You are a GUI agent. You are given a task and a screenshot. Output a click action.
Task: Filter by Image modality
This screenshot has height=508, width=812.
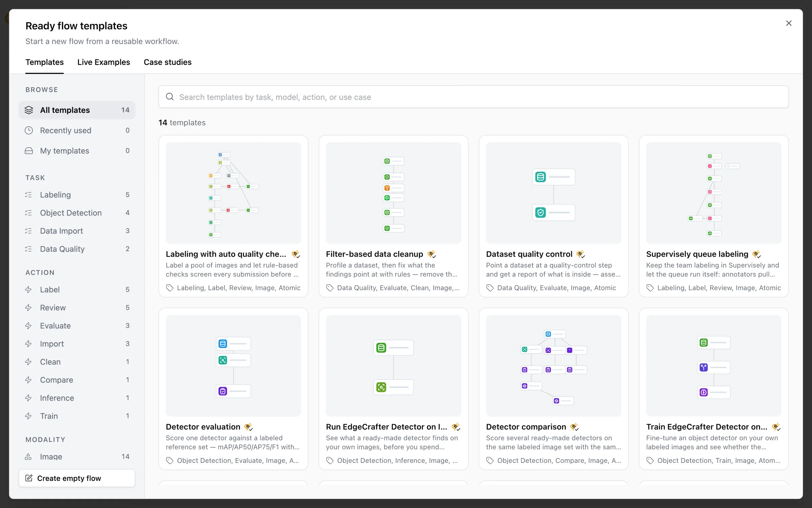pos(77,457)
